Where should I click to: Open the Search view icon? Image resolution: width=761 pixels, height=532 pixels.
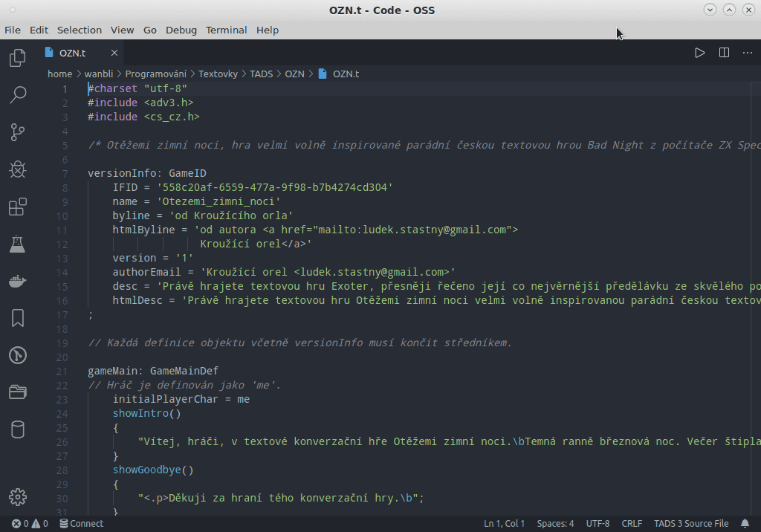coord(18,95)
